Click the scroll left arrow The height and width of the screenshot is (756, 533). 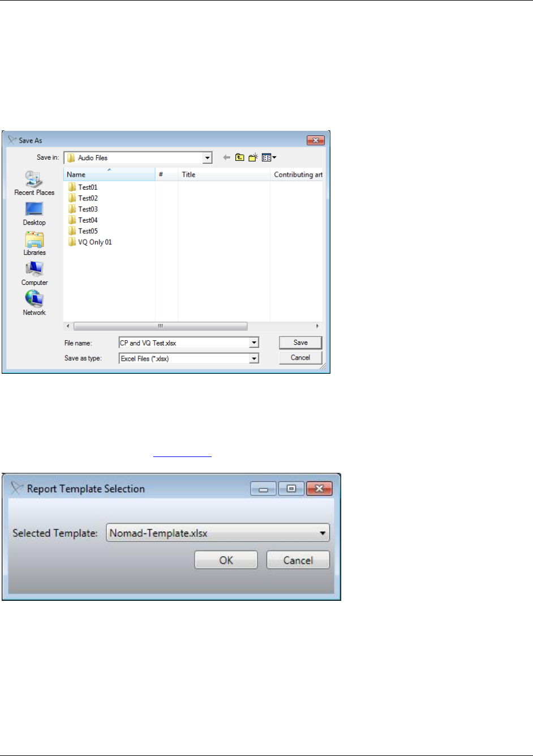tap(68, 326)
